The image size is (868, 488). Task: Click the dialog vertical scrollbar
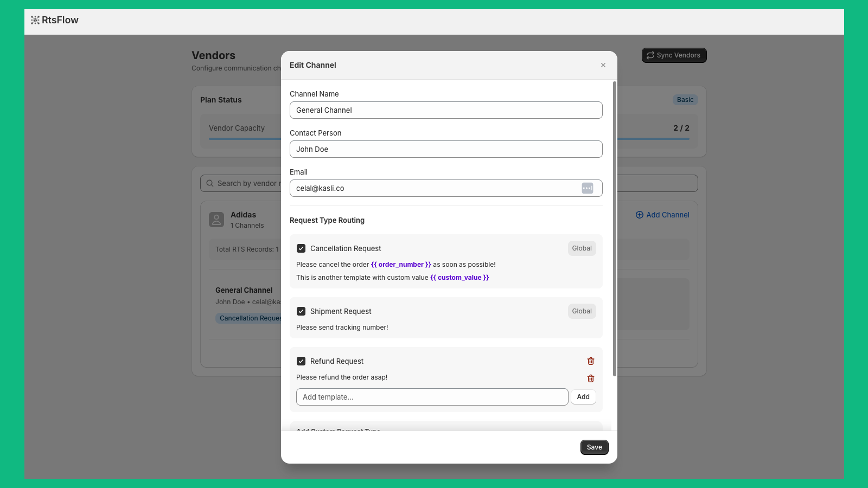pyautogui.click(x=615, y=228)
